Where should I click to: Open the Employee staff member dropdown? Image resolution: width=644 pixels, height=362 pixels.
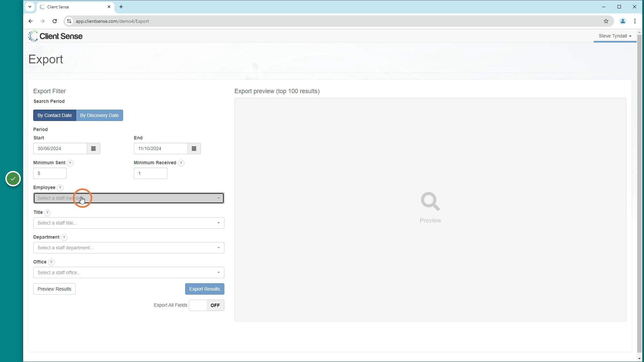[x=129, y=198]
